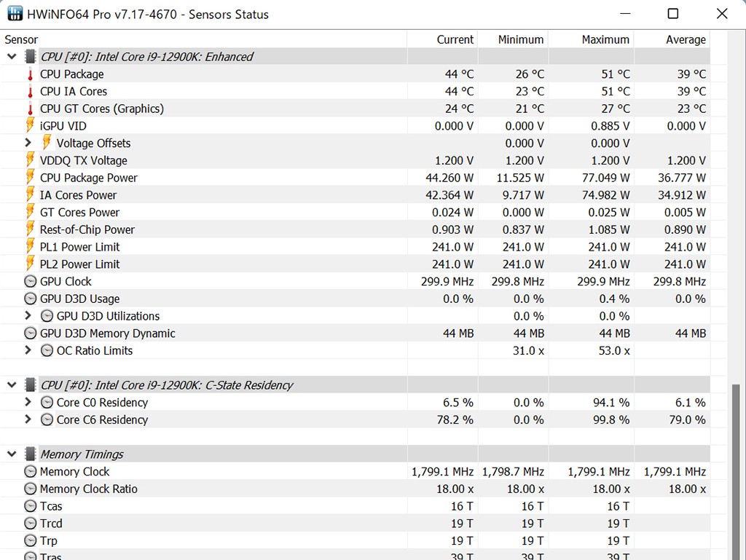This screenshot has height=560, width=746.
Task: Click the HWiNFO64 app icon in title bar
Action: click(x=15, y=15)
